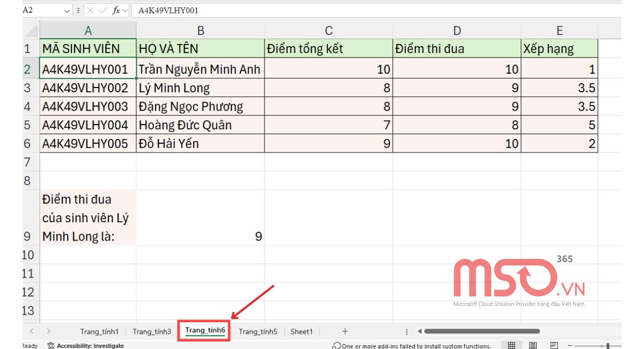644x349 pixels.
Task: Switch to the Sheet1 tab
Action: pyautogui.click(x=302, y=331)
